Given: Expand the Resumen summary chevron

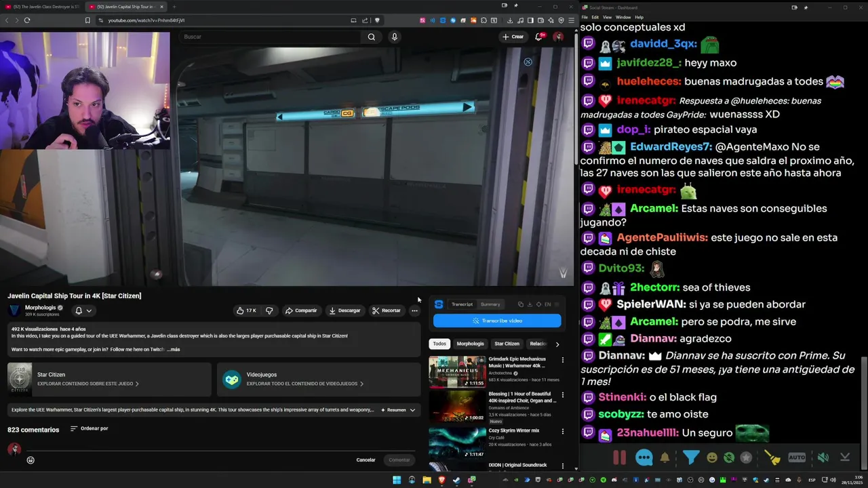Looking at the screenshot, I should (412, 410).
